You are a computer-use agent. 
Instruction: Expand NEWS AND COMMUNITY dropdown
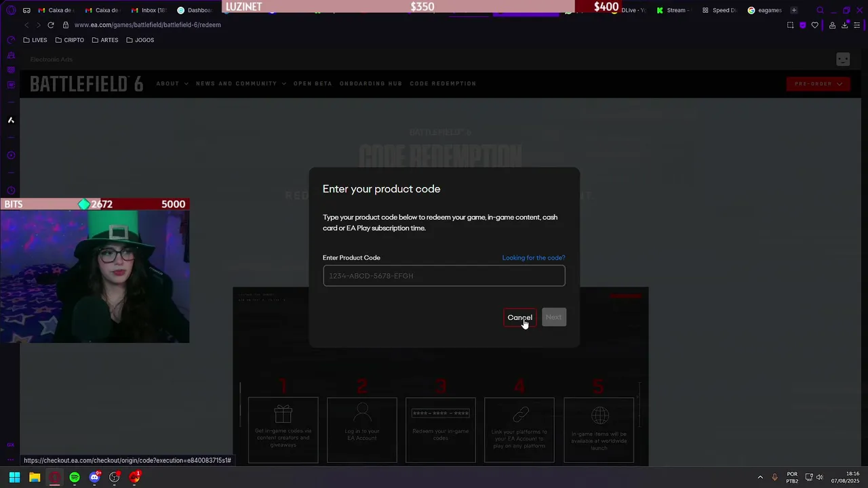pos(241,83)
